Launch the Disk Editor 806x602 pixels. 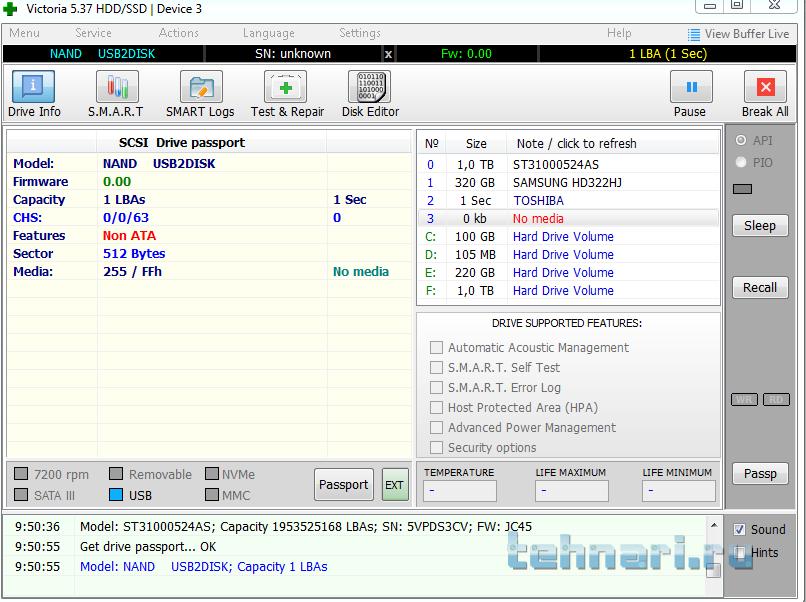pos(370,94)
